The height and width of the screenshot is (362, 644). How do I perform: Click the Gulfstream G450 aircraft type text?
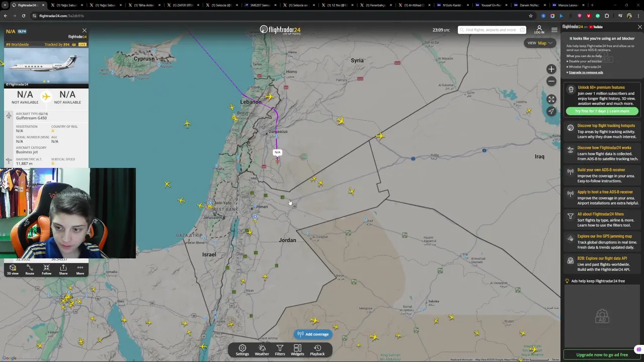(x=31, y=118)
